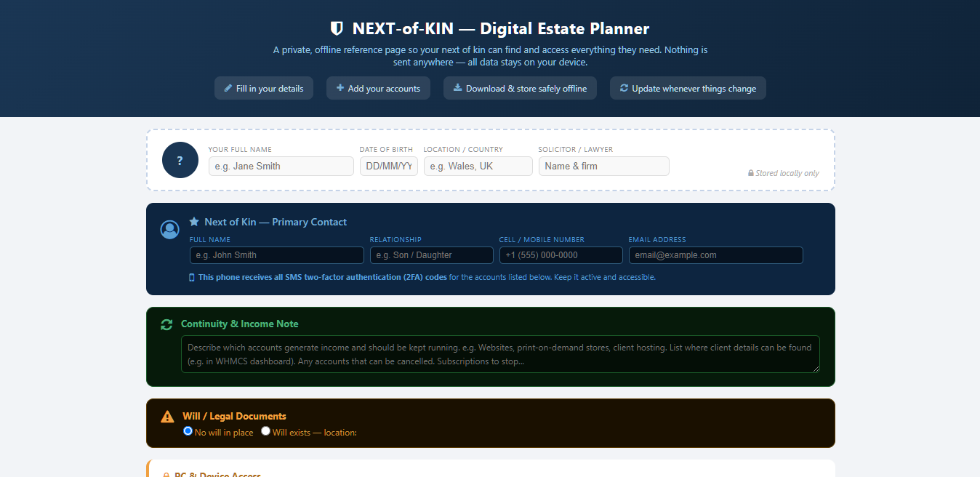Click the Relationship input field
980x477 pixels.
431,254
